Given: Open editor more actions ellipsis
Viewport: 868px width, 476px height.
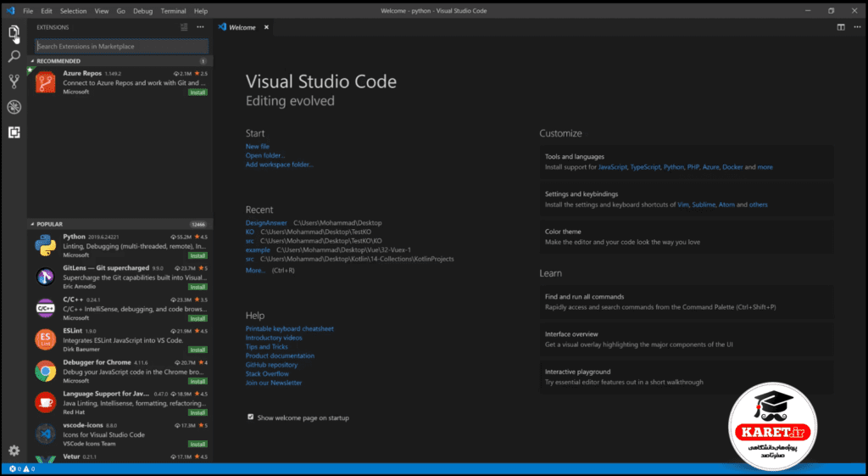Looking at the screenshot, I should pos(857,27).
